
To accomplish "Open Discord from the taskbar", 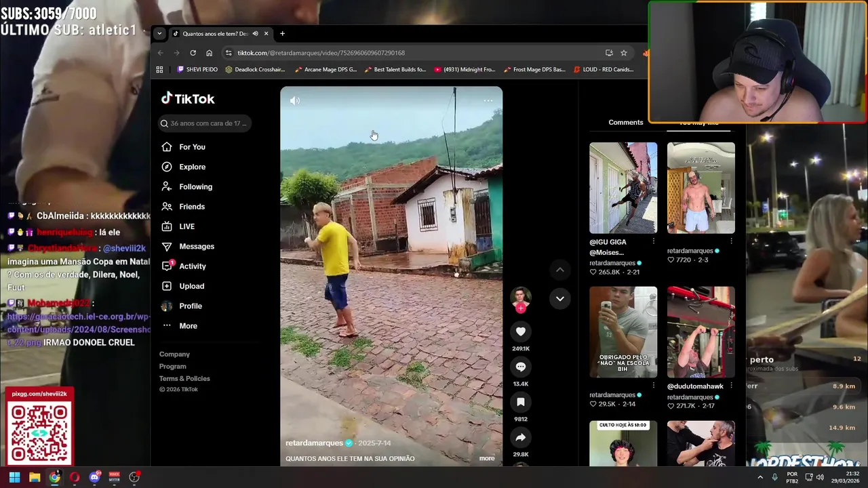I will 95,477.
